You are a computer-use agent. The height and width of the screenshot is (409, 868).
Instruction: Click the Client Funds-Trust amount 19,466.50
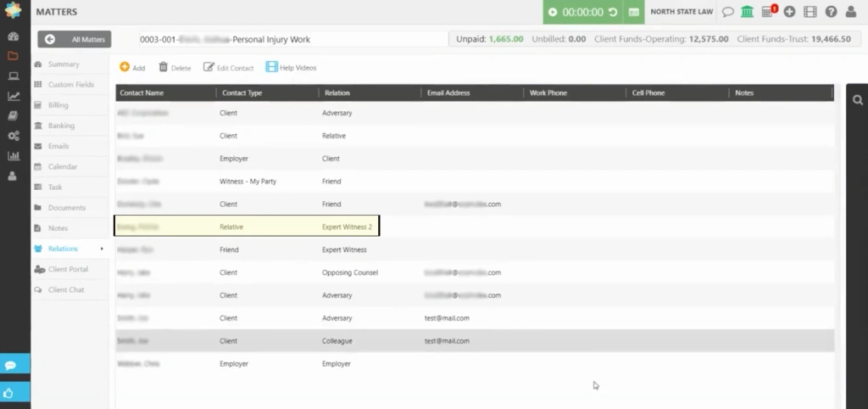click(x=831, y=39)
